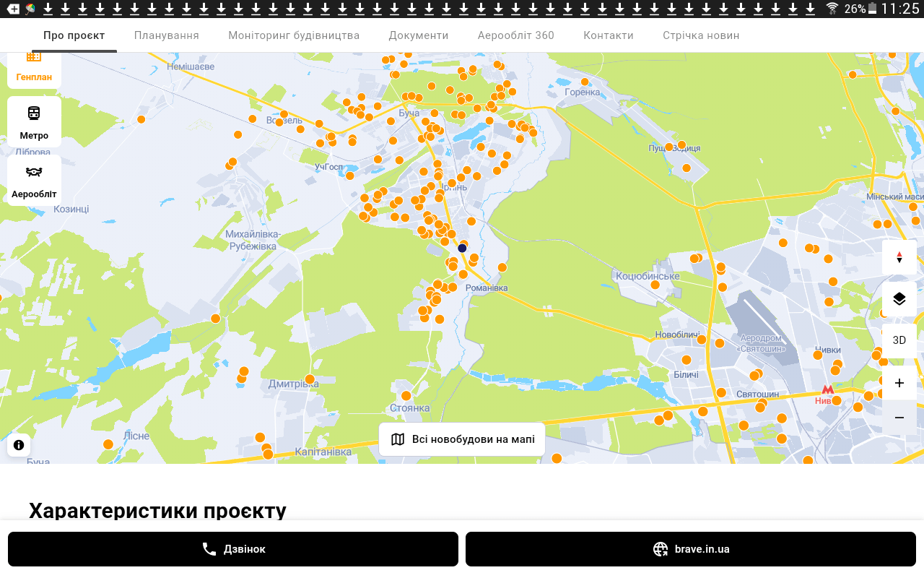The image size is (924, 578).
Task: Switch to the Планування tab
Action: click(x=167, y=35)
